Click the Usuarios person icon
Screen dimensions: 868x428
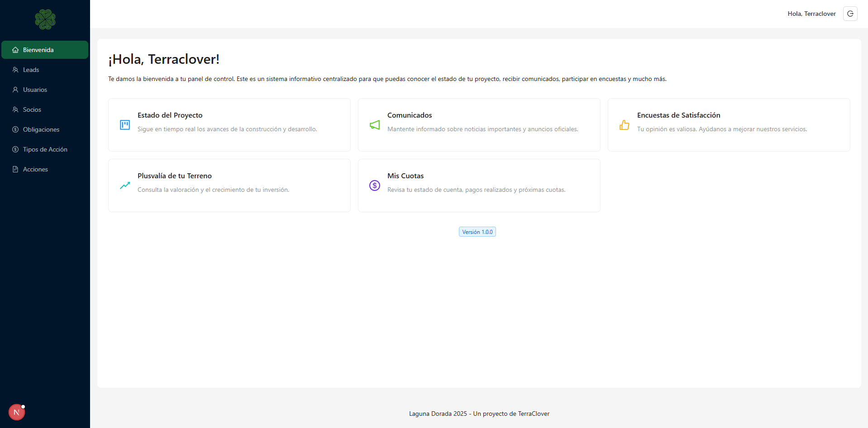click(x=15, y=90)
